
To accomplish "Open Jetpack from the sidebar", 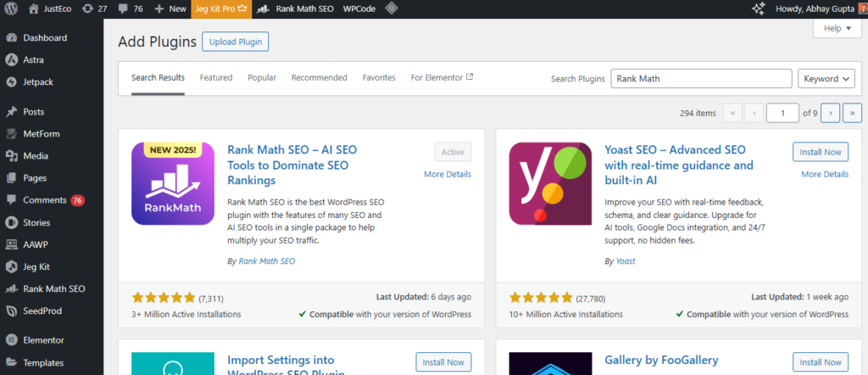I will pos(36,82).
